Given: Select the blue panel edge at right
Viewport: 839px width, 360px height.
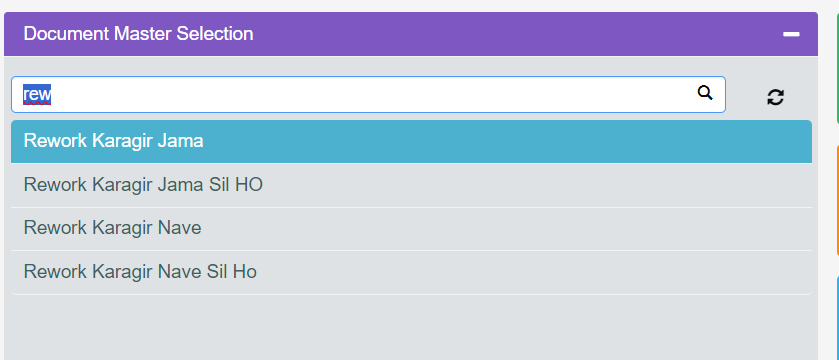Looking at the screenshot, I should (837, 318).
